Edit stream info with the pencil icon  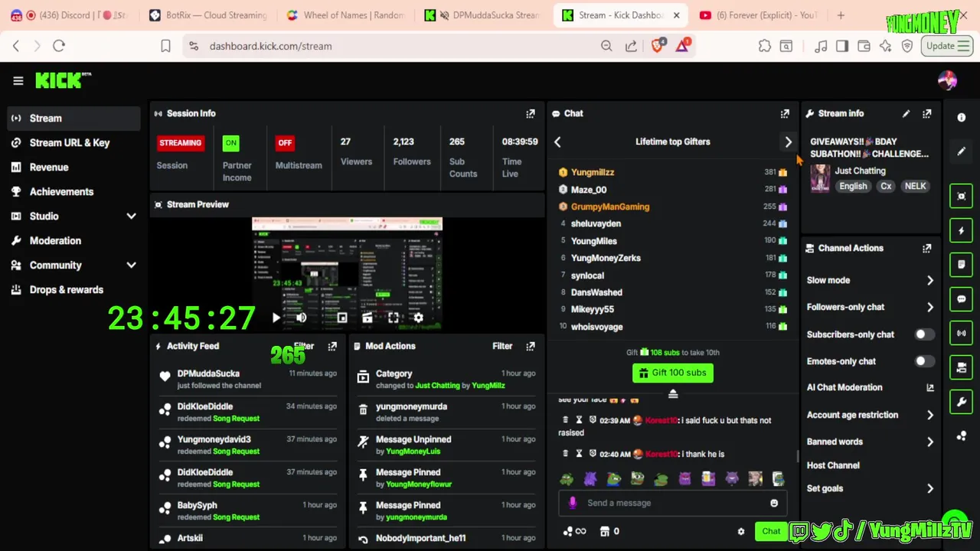point(906,113)
